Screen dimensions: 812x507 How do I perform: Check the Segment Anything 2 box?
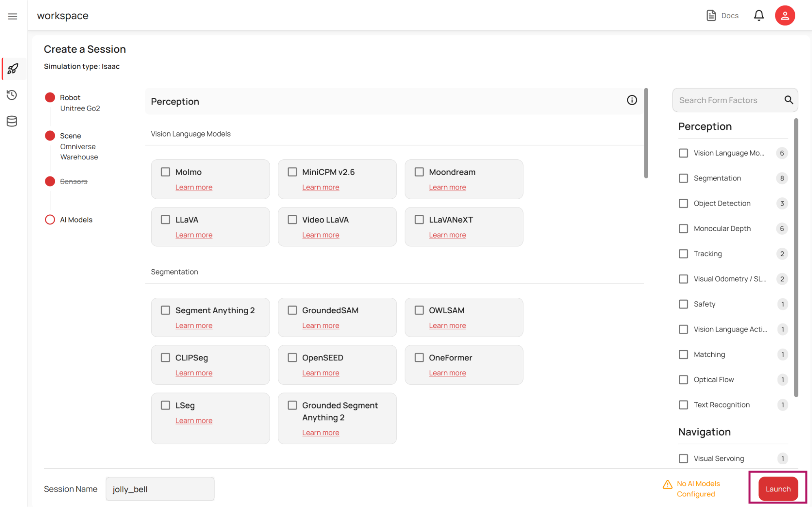click(165, 310)
